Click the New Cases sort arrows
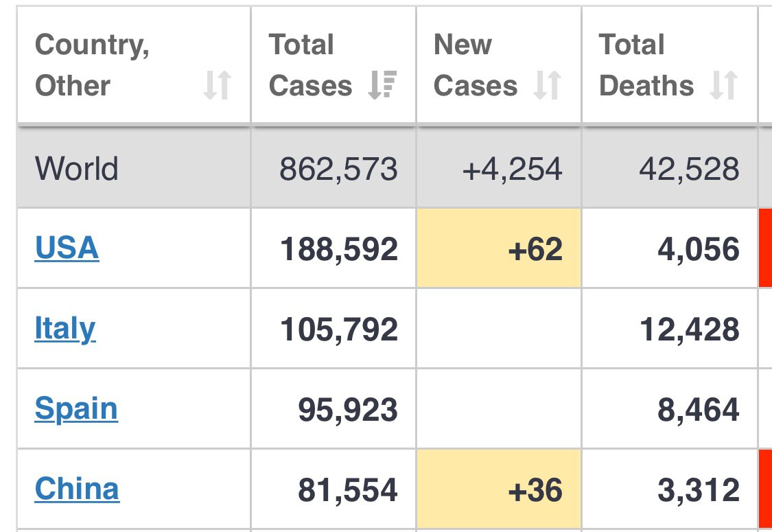 [548, 86]
